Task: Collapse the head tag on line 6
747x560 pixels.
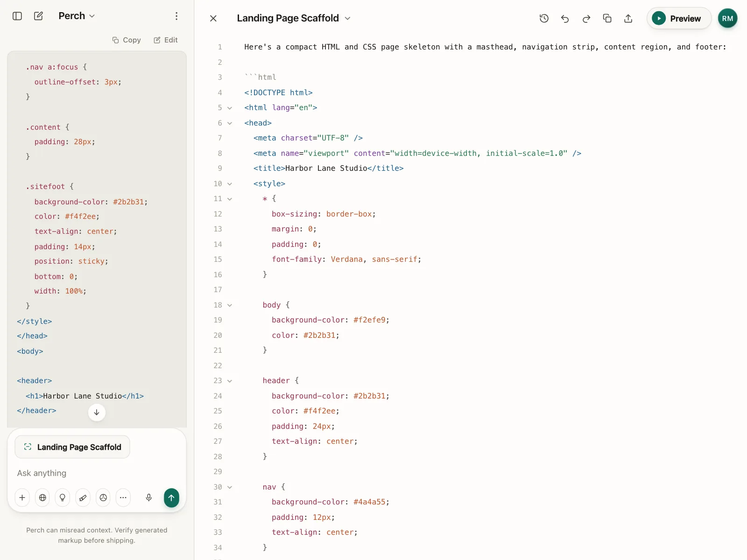Action: (230, 123)
